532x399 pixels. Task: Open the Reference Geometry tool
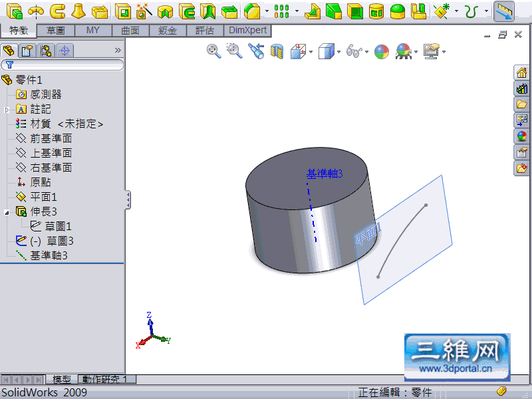click(442, 11)
